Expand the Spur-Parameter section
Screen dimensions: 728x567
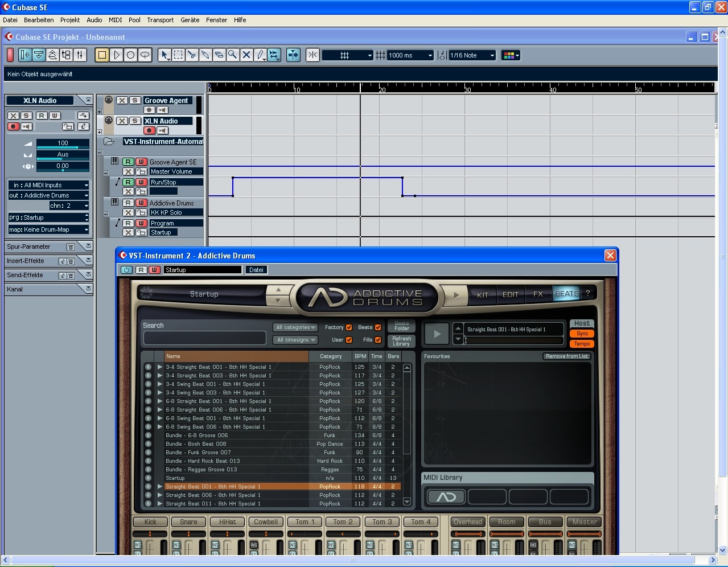pos(88,246)
